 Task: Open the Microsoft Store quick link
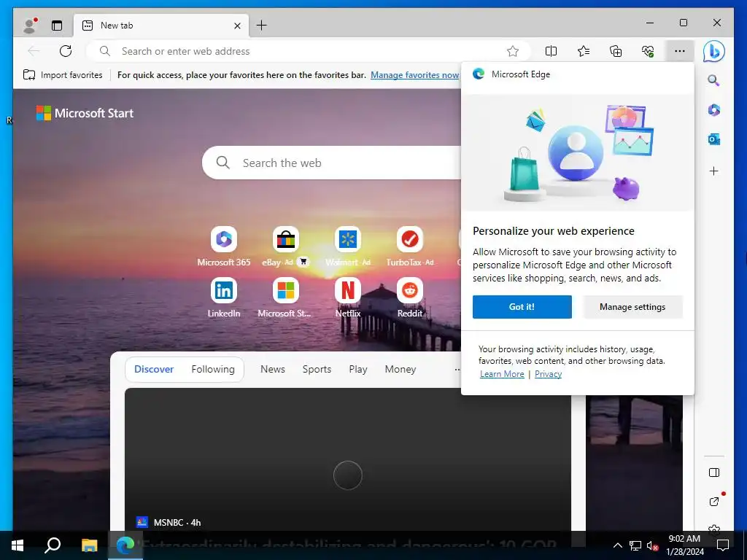pyautogui.click(x=285, y=297)
